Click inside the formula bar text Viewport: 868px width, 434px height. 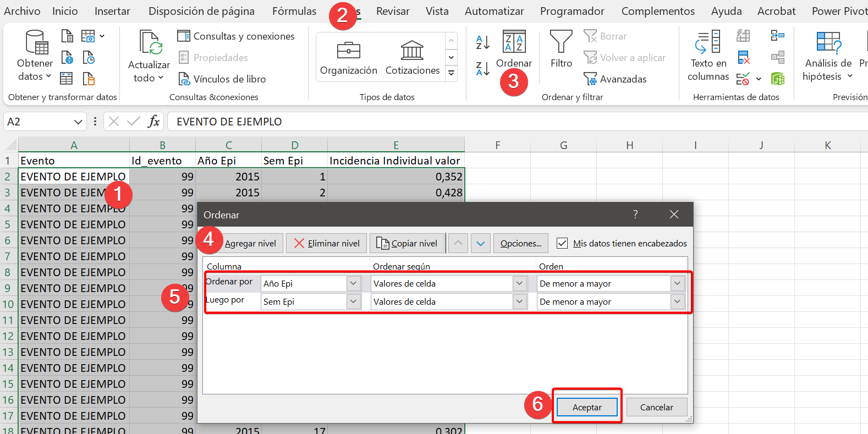(x=229, y=122)
